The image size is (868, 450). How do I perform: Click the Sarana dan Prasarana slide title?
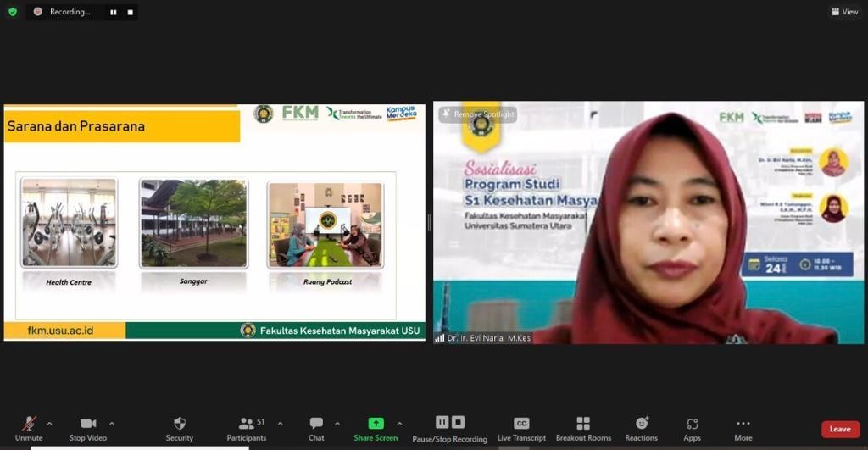point(75,126)
